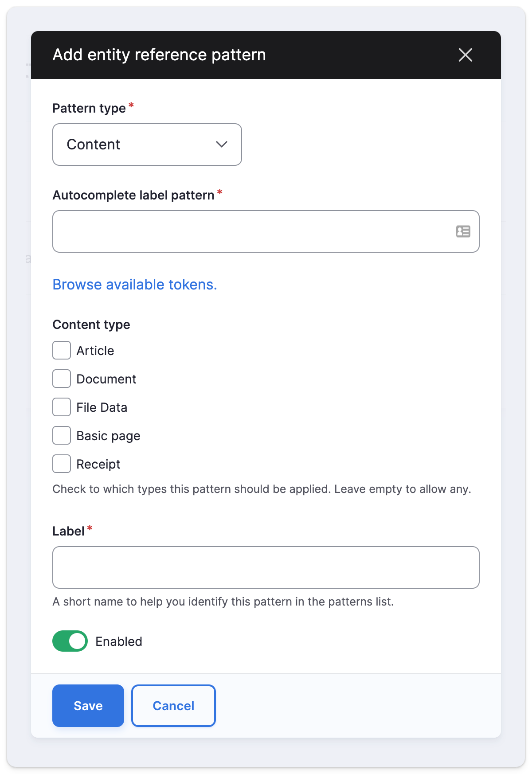Click the chevron arrow in Content select
This screenshot has height=774, width=532.
tap(222, 145)
